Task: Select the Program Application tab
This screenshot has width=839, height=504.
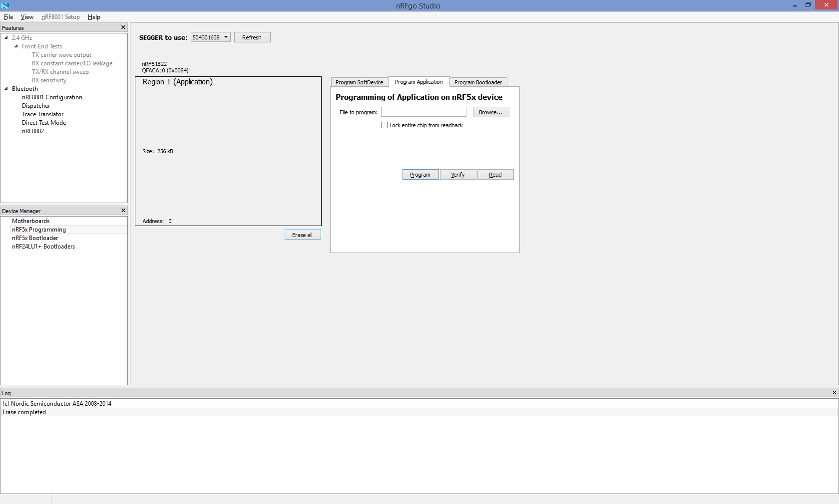Action: tap(419, 82)
